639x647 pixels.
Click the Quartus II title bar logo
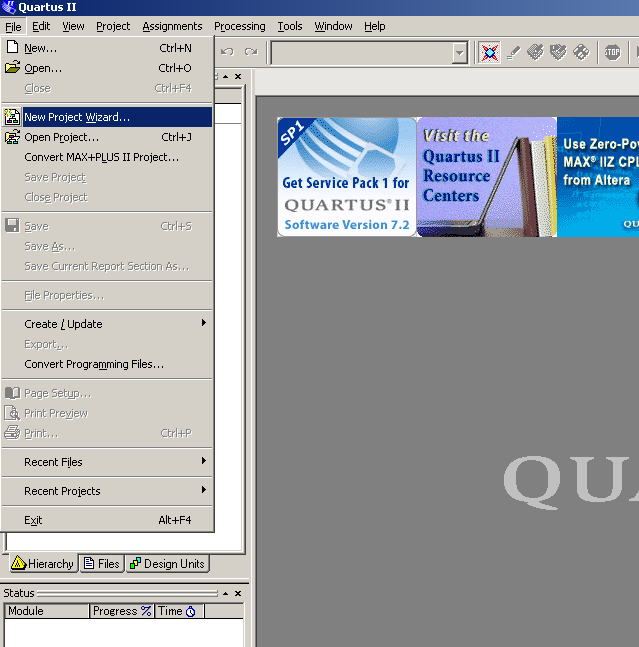coord(8,7)
